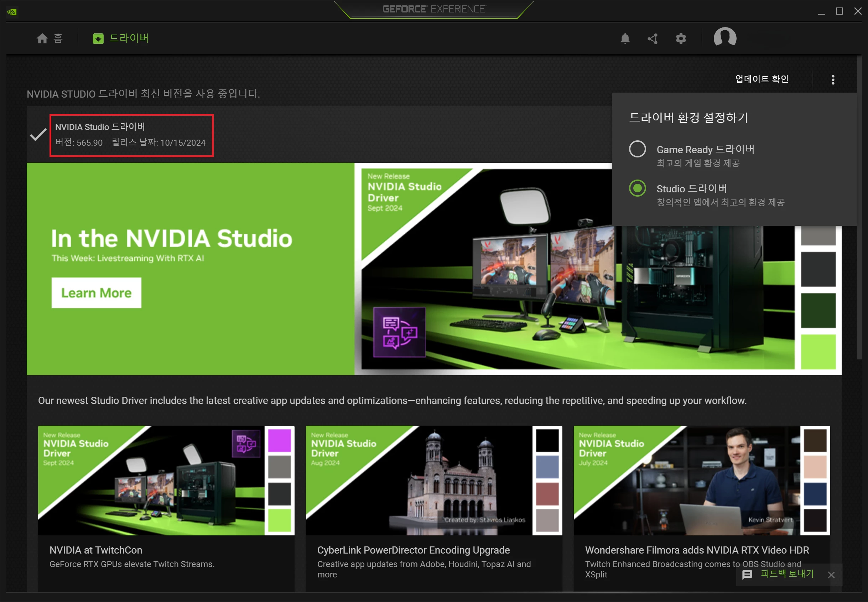Screen dimensions: 868x602
Task: Select Game Ready 드라이버 radio option
Action: pos(637,149)
